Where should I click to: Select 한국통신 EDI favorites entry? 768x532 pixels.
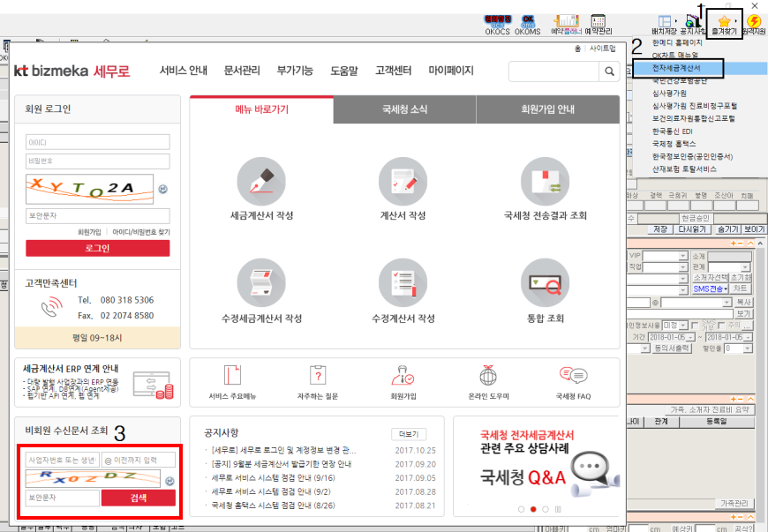[x=672, y=131]
